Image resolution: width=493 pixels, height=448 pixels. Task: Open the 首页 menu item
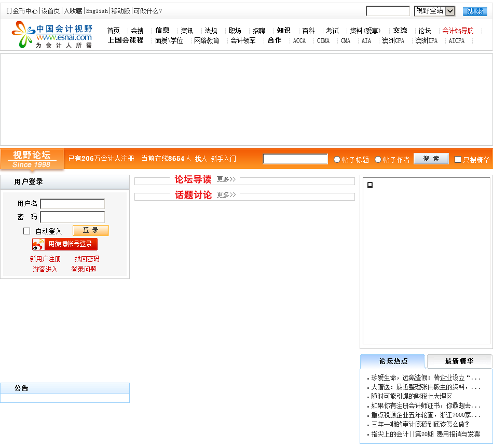(113, 31)
